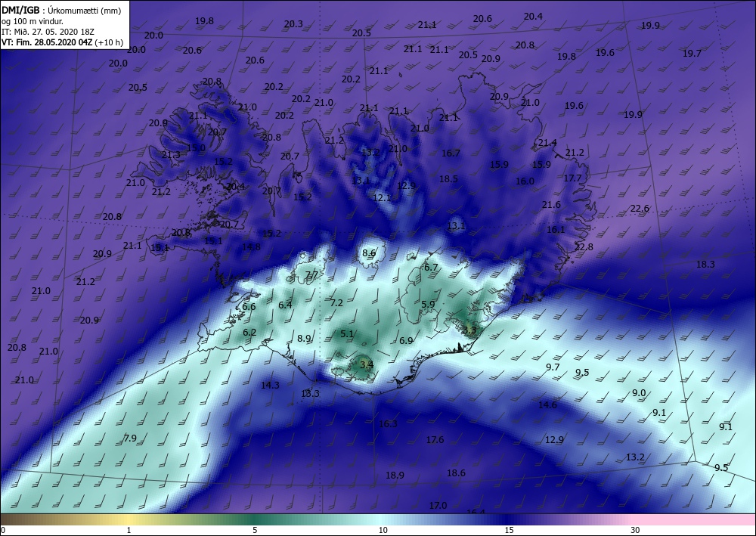Click the map value 6.7
The image size is (756, 536).
[x=431, y=267]
